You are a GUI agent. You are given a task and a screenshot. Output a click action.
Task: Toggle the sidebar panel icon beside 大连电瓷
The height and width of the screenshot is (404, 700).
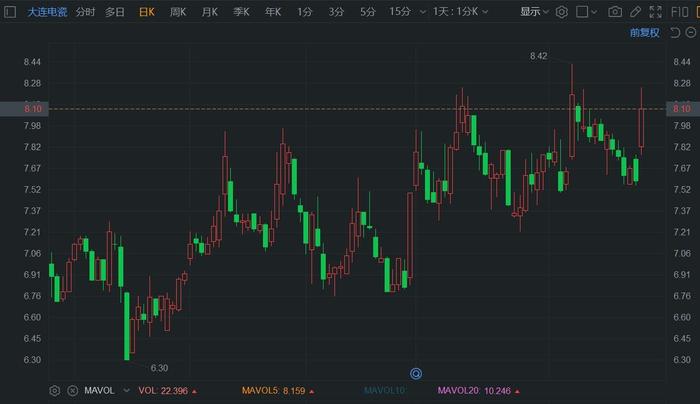click(x=10, y=12)
